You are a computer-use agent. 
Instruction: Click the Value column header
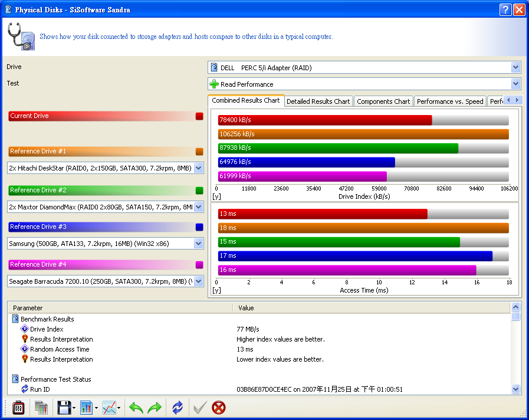tap(372, 308)
